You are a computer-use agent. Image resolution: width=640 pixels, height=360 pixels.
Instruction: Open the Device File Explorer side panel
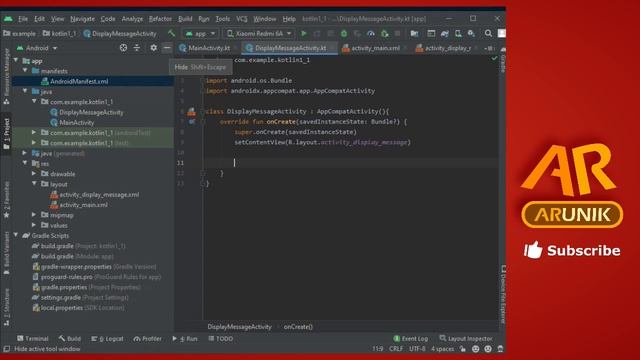(x=503, y=294)
